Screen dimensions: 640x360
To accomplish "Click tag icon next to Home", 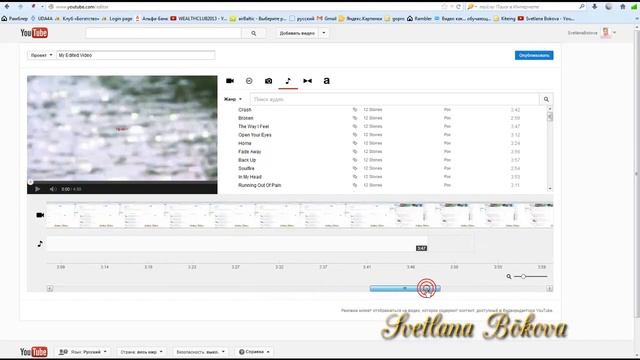I will 355,143.
